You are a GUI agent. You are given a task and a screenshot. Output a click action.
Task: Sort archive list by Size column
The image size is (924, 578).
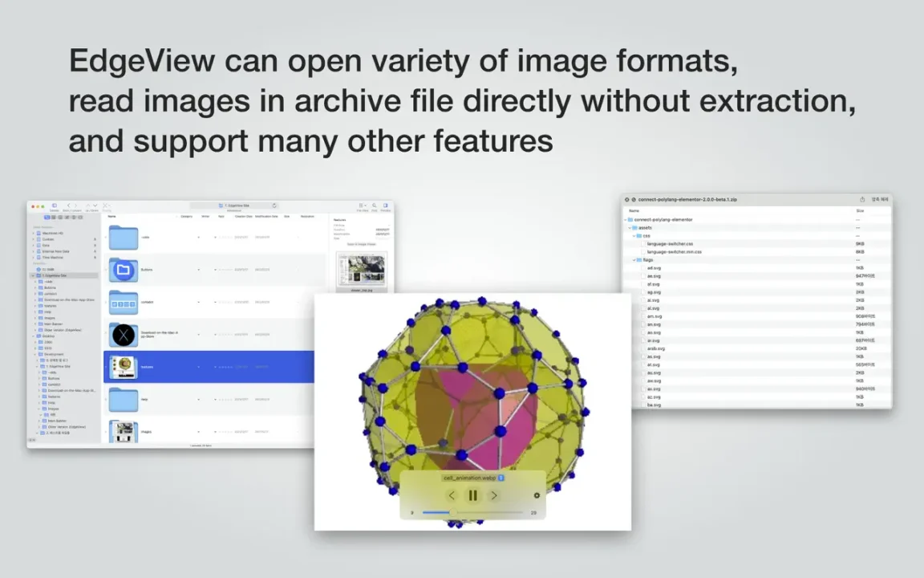860,210
